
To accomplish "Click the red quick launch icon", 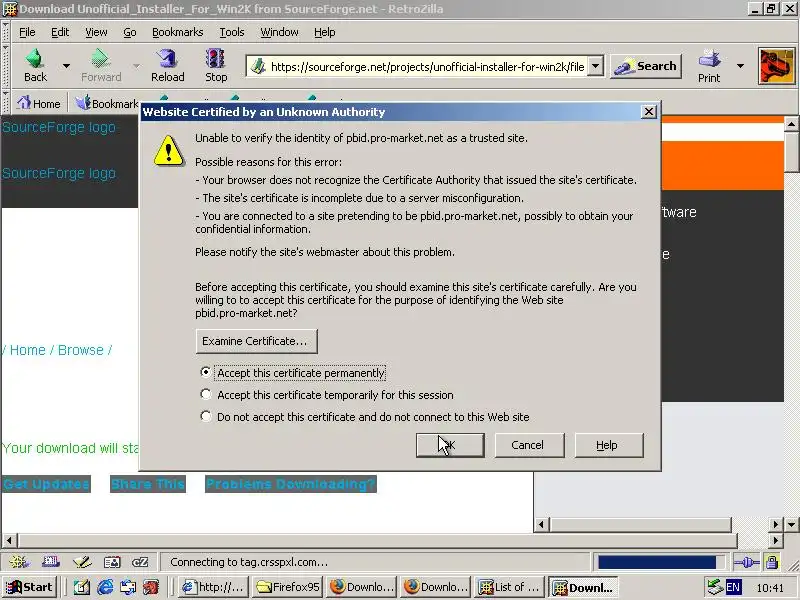I will (151, 587).
